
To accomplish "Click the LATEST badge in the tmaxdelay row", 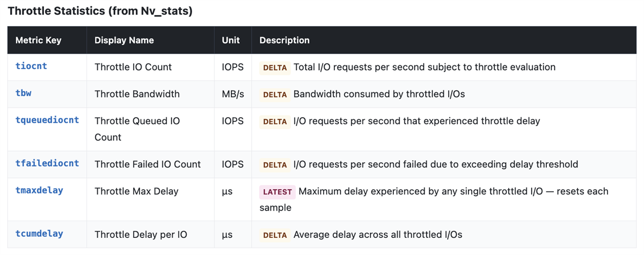I will click(x=277, y=192).
